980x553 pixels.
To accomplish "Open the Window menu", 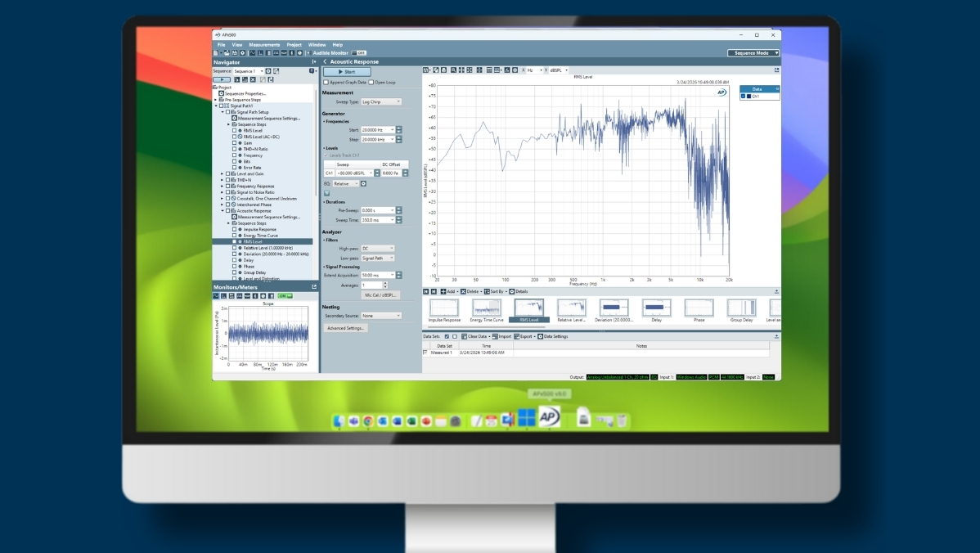I will [317, 45].
